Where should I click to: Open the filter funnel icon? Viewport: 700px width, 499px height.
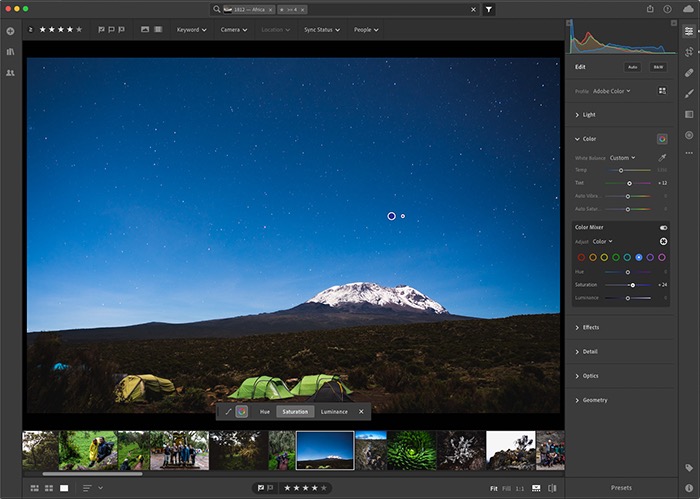coord(489,9)
